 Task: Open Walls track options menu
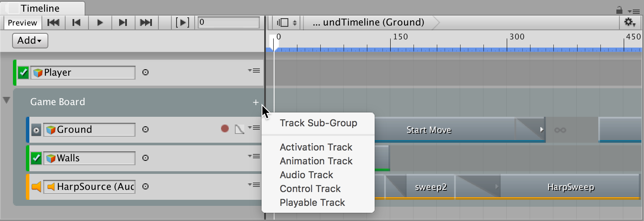click(x=254, y=156)
